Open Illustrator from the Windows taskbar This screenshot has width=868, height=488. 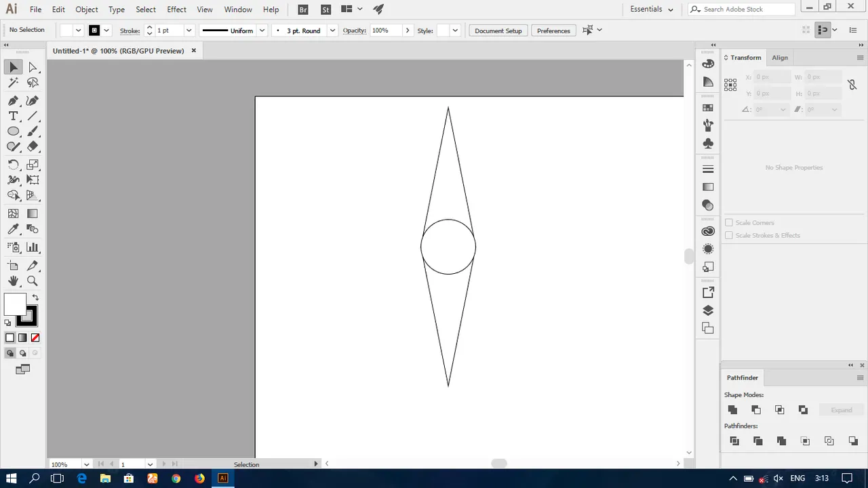click(x=223, y=478)
